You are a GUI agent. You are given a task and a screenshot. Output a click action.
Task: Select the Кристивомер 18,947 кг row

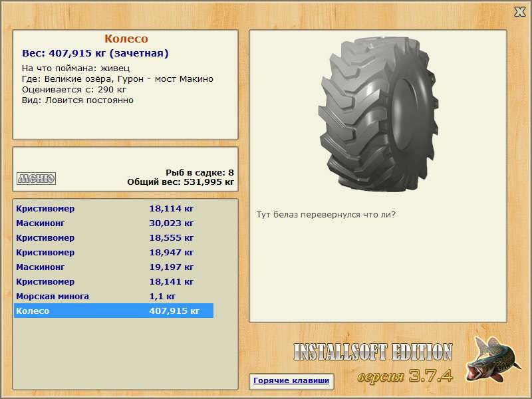(114, 253)
